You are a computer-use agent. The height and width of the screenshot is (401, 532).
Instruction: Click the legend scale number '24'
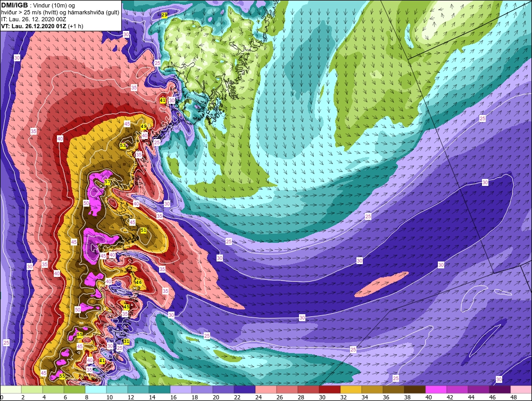point(259,397)
